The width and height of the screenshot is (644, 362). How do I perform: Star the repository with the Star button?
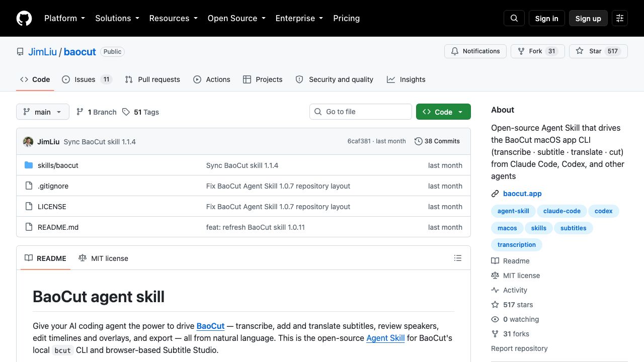598,51
